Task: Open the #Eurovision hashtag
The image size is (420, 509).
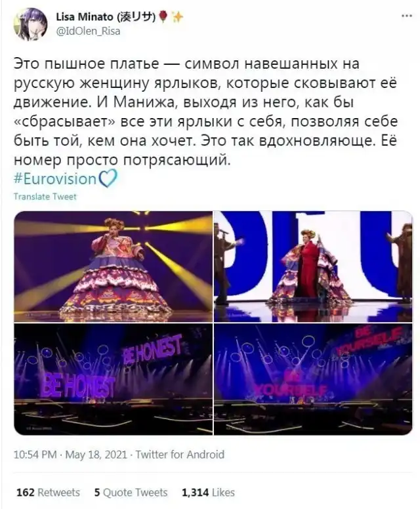Action: (x=55, y=179)
